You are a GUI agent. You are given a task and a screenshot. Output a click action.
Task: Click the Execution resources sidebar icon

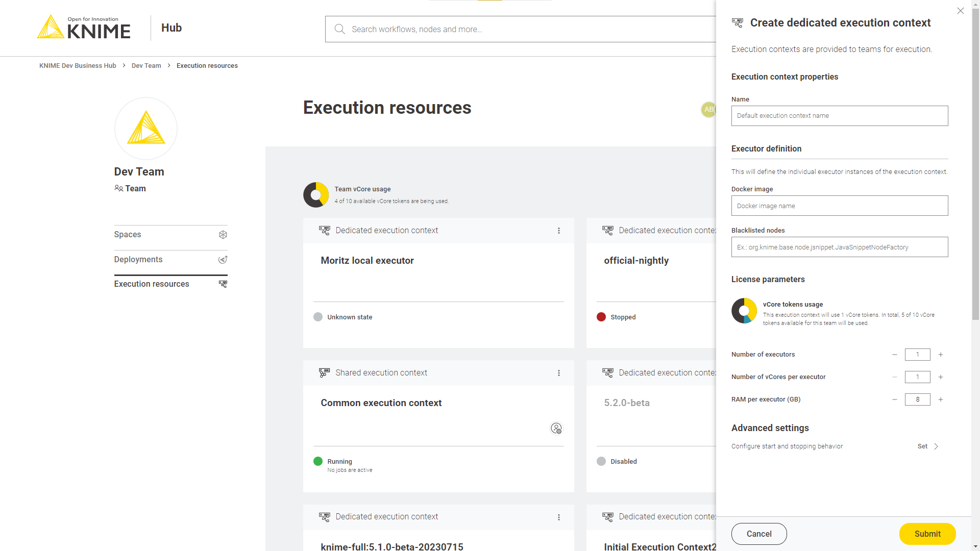pos(223,284)
